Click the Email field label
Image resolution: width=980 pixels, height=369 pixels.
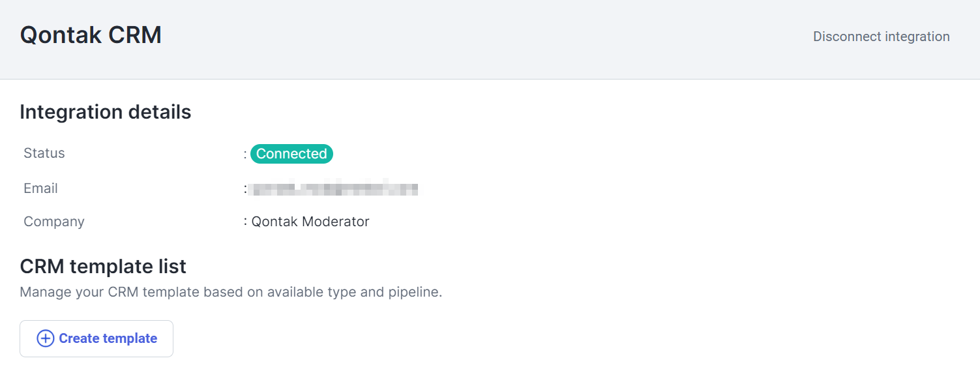(40, 188)
